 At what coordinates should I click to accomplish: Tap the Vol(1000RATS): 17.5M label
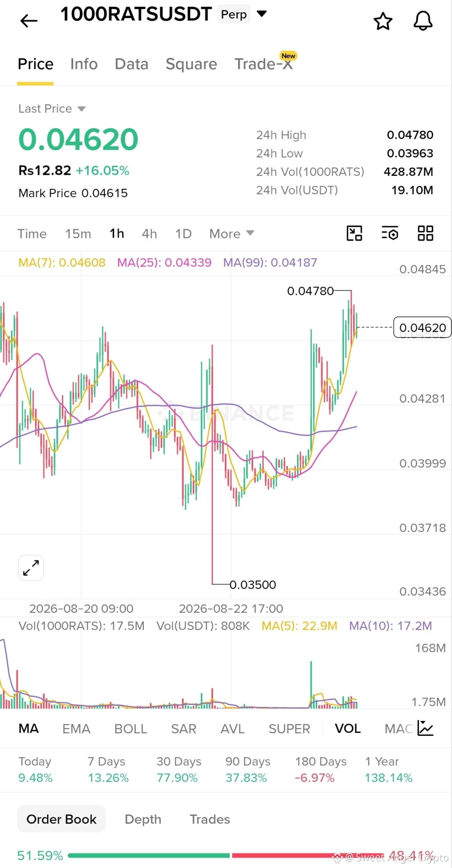pos(81,626)
